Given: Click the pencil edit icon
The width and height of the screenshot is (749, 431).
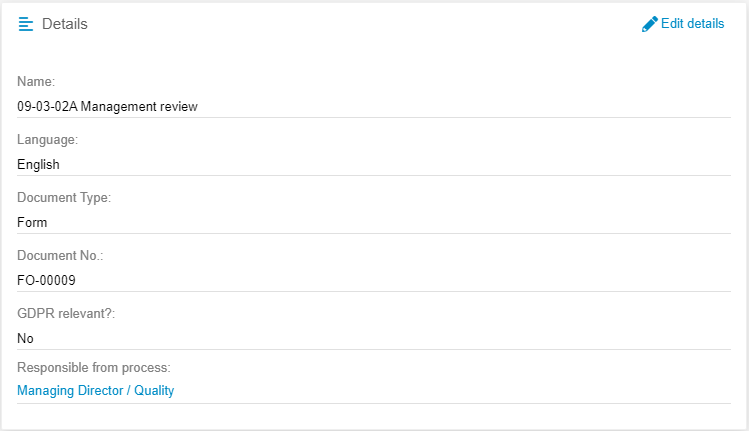Looking at the screenshot, I should tap(650, 24).
